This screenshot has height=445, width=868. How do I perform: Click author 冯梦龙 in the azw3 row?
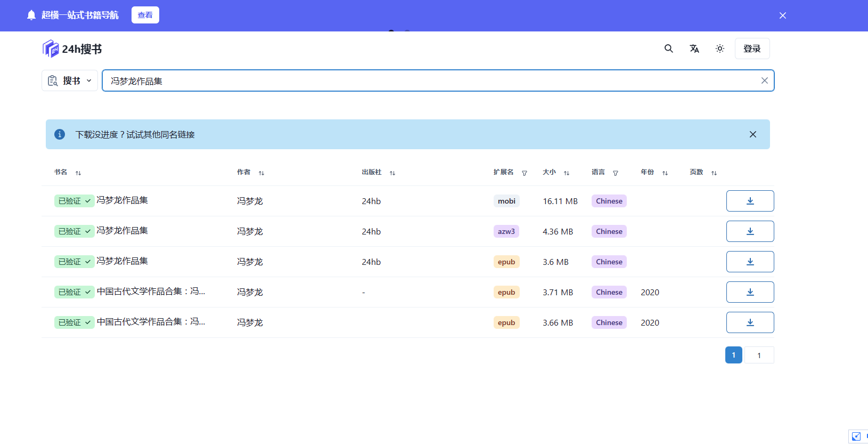pos(250,231)
